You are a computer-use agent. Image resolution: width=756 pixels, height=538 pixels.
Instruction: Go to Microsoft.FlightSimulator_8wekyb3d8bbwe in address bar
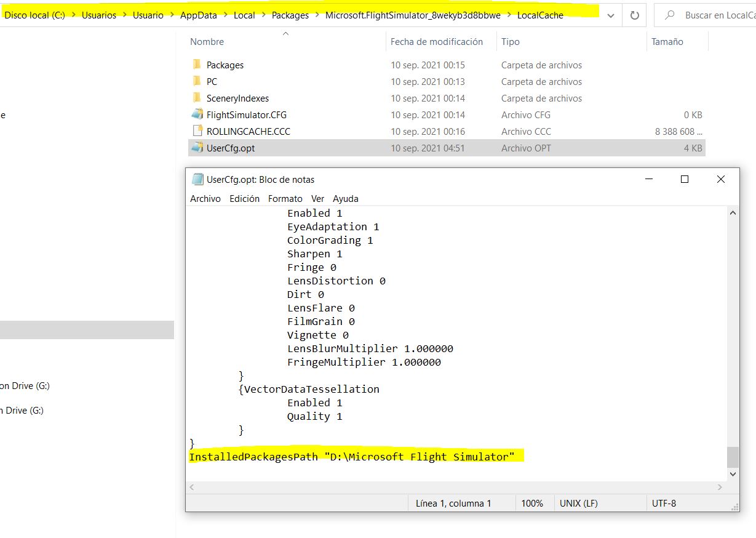pyautogui.click(x=413, y=15)
